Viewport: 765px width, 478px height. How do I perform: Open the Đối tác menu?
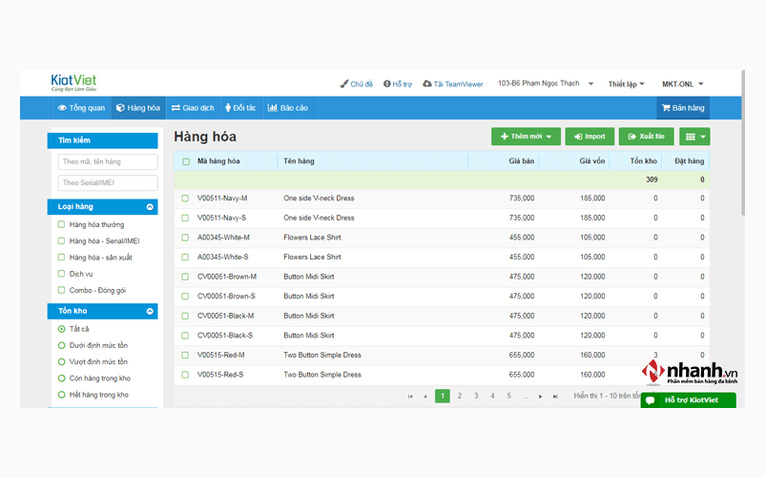coord(241,108)
